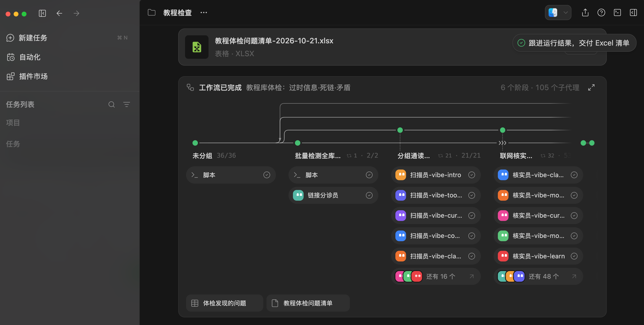Open the terminal panel icon
This screenshot has width=644, height=325.
tap(617, 12)
